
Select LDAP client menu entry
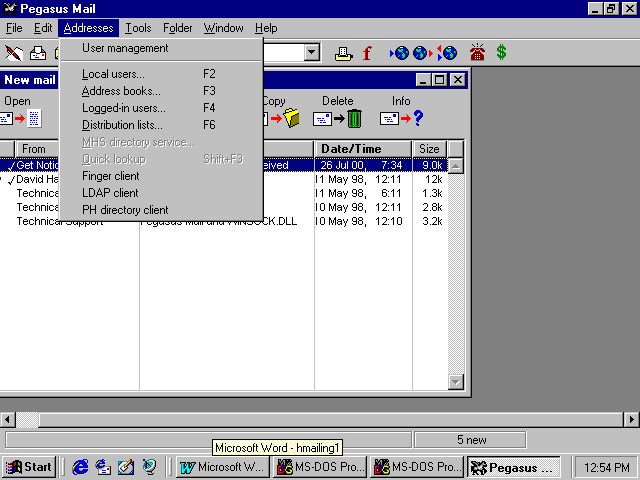[x=161, y=193]
